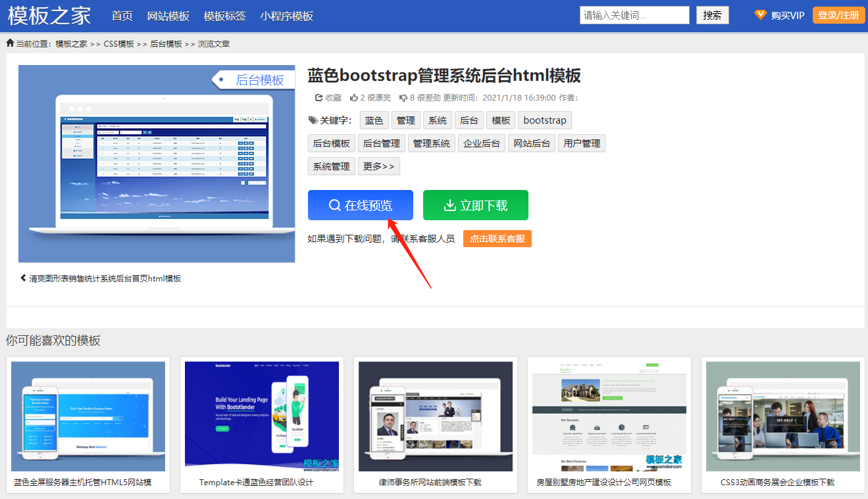Screen dimensions: 868x499
Task: Click the search keyword input field
Action: coord(632,14)
